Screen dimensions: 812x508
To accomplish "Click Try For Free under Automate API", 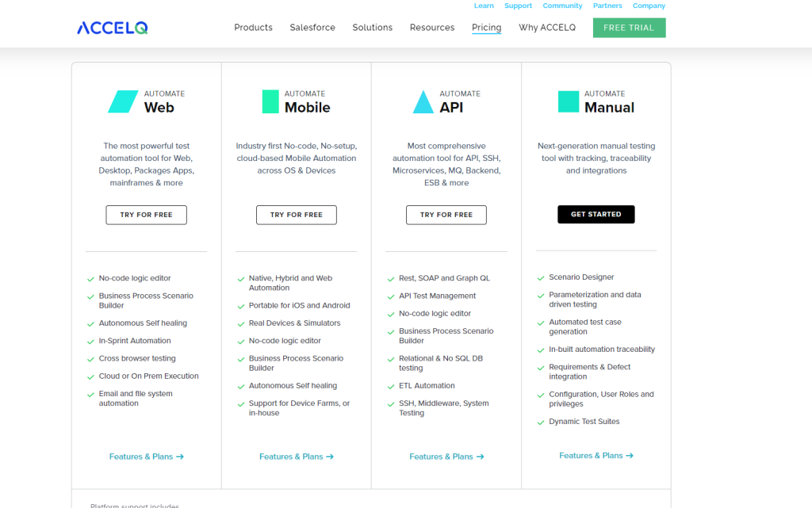I will (446, 215).
